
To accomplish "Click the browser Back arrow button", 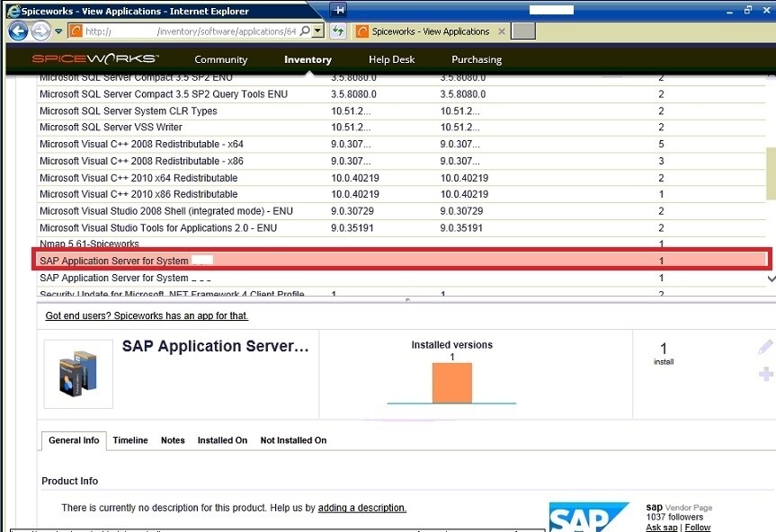I will [18, 31].
